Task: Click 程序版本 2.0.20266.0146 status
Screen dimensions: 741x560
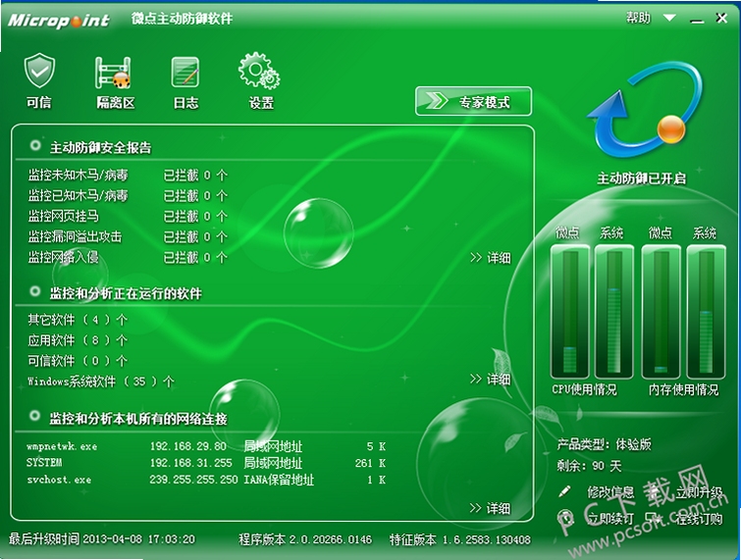Action: click(305, 538)
